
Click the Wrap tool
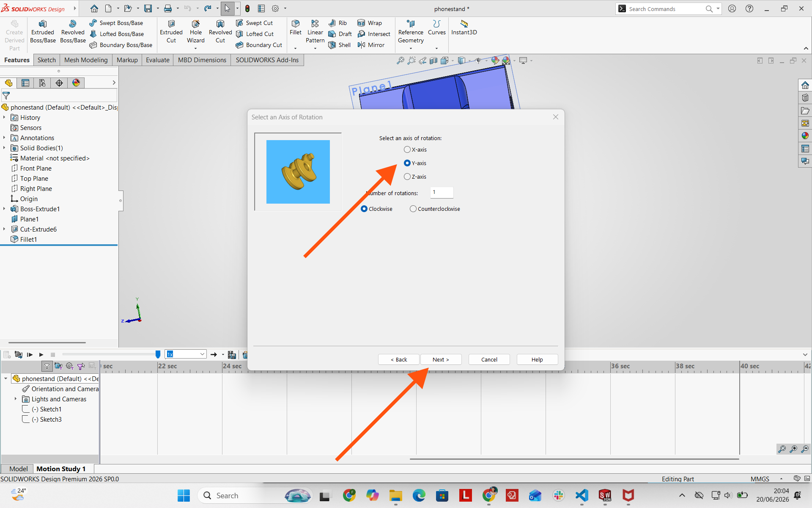(x=370, y=23)
